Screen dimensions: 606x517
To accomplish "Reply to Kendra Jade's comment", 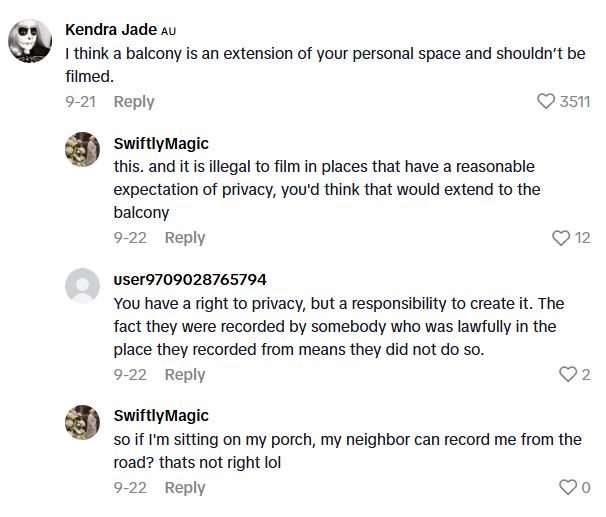I will [134, 101].
